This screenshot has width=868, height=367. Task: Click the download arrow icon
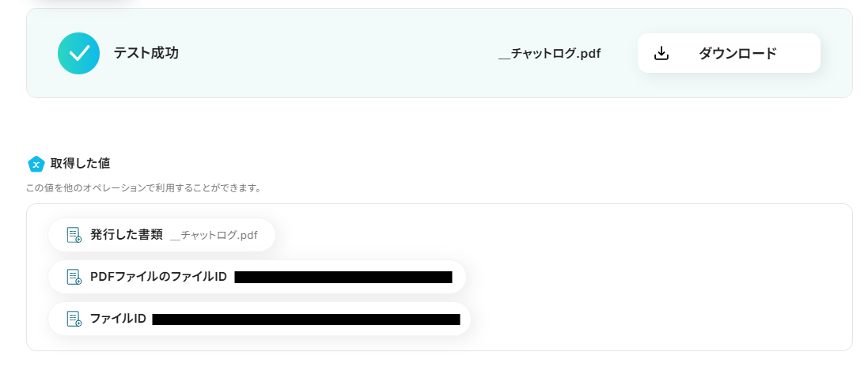(x=661, y=53)
